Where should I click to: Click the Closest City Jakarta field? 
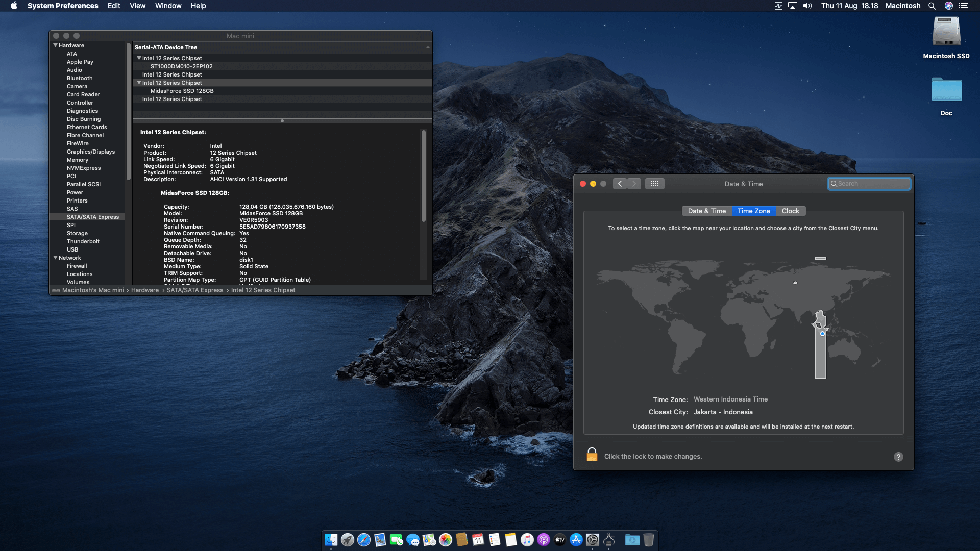tap(723, 412)
